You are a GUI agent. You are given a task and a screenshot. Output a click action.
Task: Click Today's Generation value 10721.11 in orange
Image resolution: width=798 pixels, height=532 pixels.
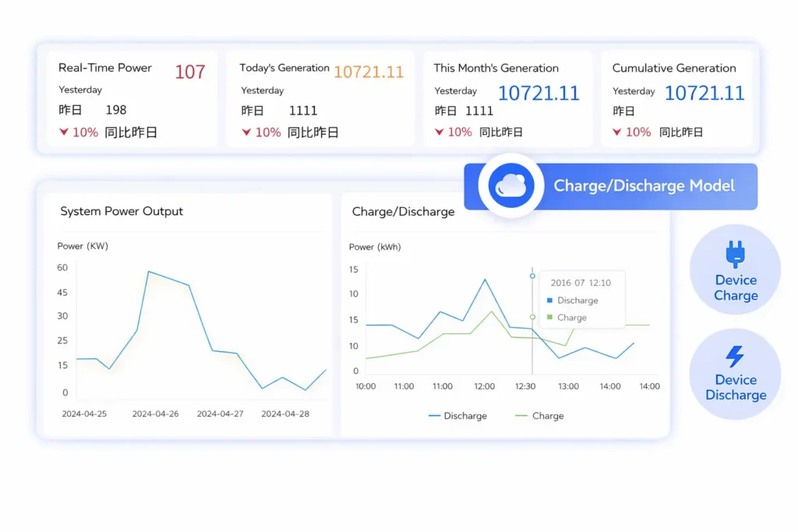point(369,72)
